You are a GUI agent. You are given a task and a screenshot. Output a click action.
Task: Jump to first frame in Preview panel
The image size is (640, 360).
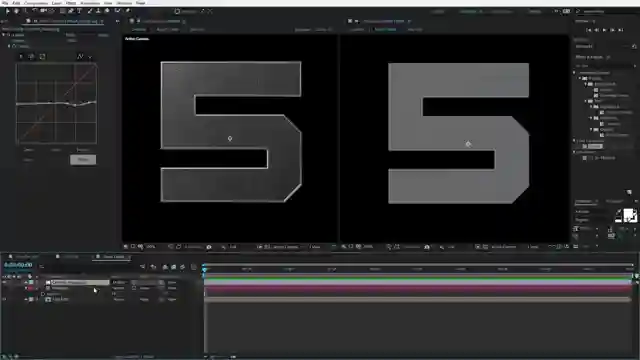[x=589, y=30]
